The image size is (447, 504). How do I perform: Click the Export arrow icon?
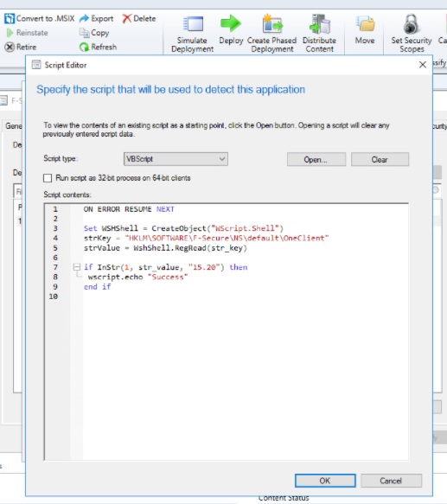[x=84, y=19]
